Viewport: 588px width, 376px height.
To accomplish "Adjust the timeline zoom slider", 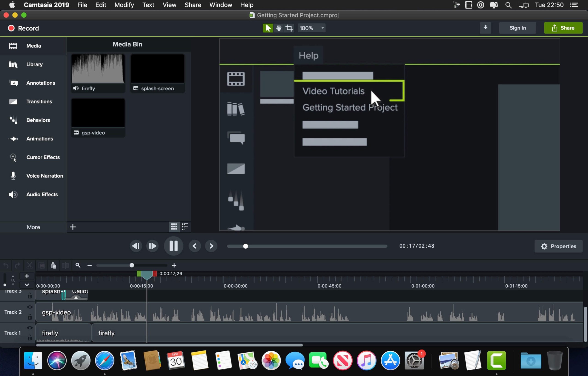I will click(131, 265).
